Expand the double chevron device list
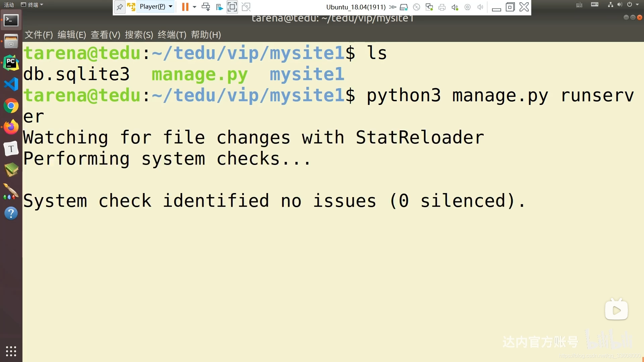 pyautogui.click(x=392, y=7)
